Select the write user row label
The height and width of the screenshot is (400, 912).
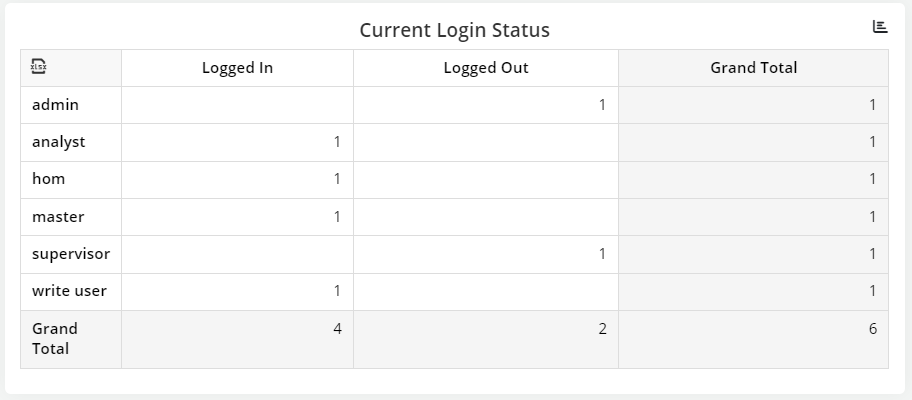(69, 291)
